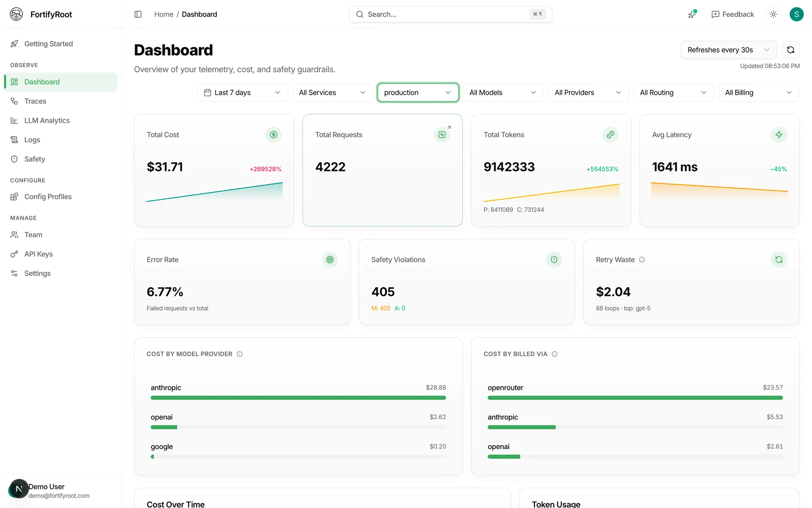The image size is (812, 508).
Task: Click the Total Tokens trend sparkline
Action: (551, 192)
